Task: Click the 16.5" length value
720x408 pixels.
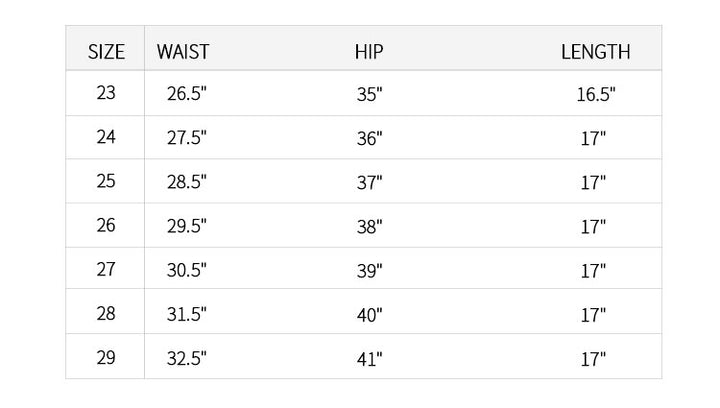Action: point(596,95)
